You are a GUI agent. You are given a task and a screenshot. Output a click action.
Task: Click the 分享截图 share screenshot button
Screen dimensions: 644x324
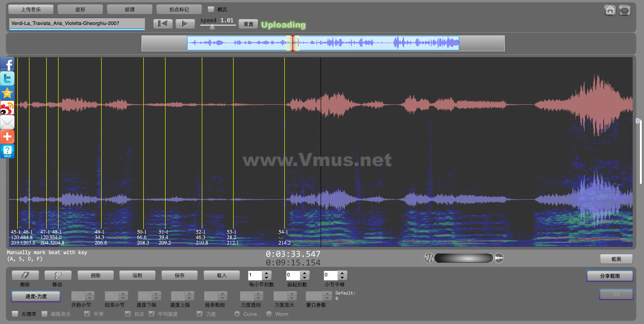coord(610,276)
